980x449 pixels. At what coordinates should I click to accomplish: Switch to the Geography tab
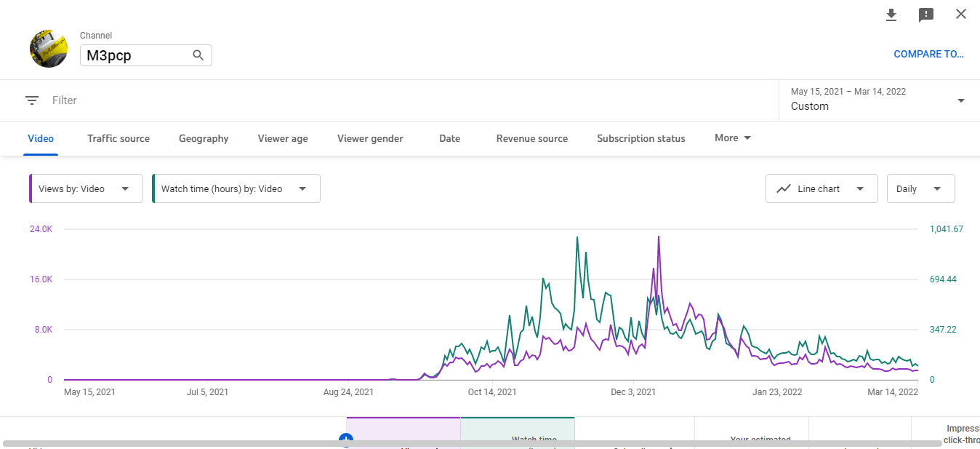coord(204,138)
